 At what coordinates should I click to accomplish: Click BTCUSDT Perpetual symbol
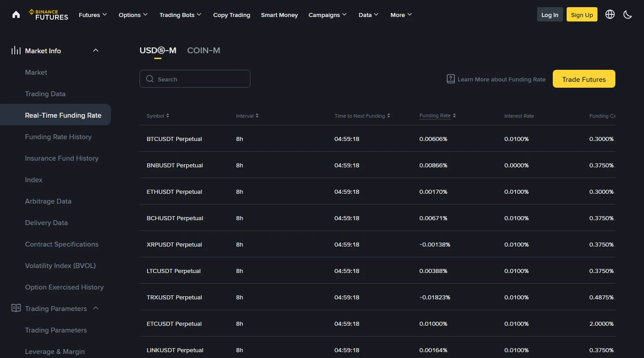coord(174,139)
